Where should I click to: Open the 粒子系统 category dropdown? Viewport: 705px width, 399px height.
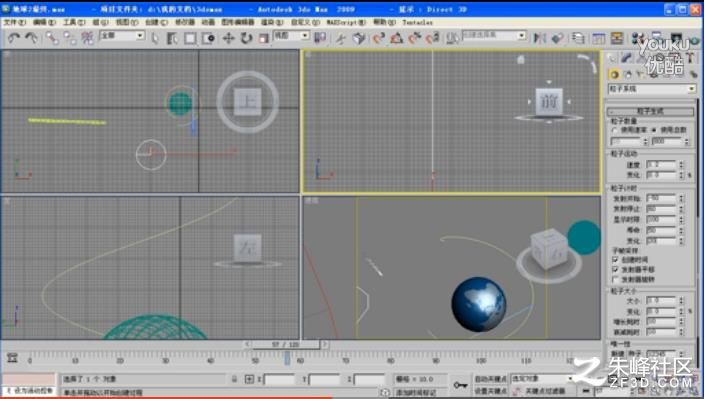click(x=651, y=89)
